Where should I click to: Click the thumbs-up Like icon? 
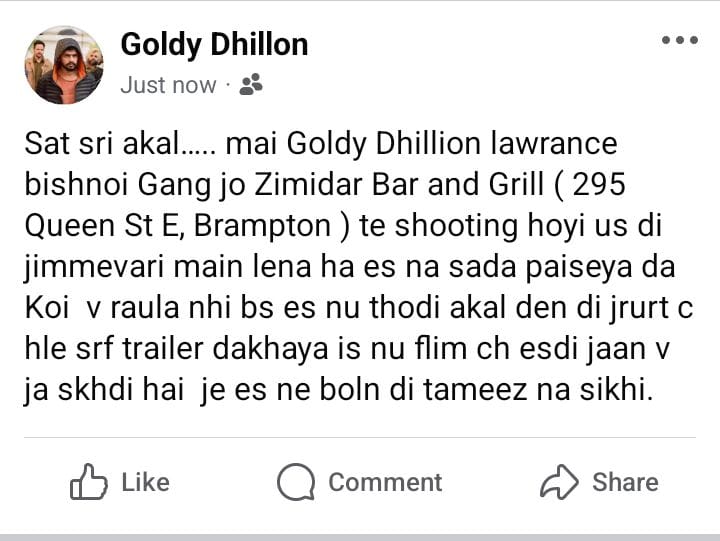click(89, 482)
